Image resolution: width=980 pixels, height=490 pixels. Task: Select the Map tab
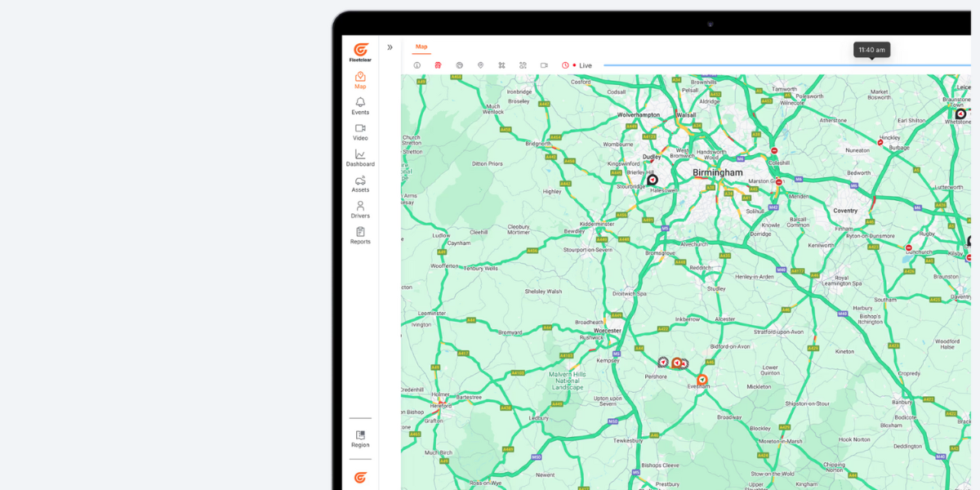point(421,47)
